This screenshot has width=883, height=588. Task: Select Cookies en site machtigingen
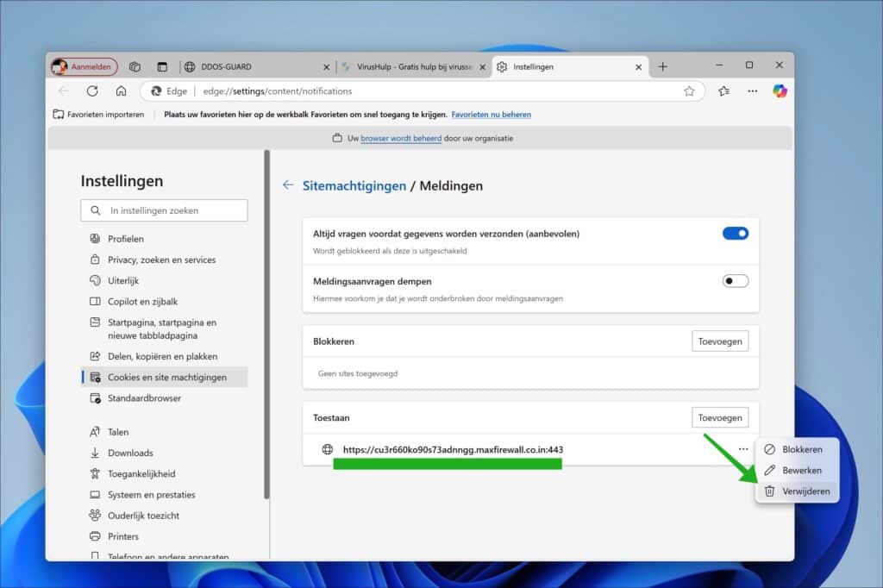click(x=164, y=377)
